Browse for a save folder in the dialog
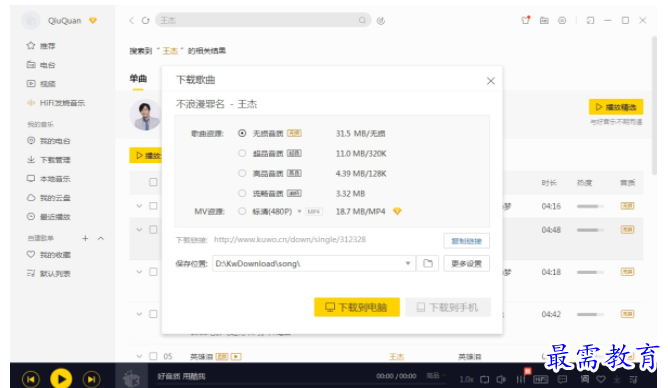Image resolution: width=668 pixels, height=388 pixels. click(x=428, y=264)
